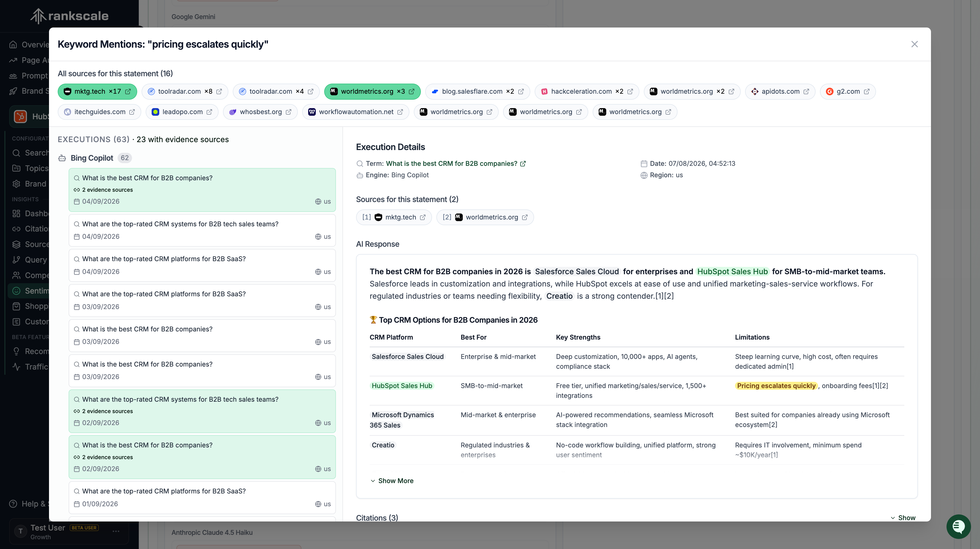Open the Term link 'What is the best CRM for B2B companies?'
This screenshot has height=549, width=980.
451,164
